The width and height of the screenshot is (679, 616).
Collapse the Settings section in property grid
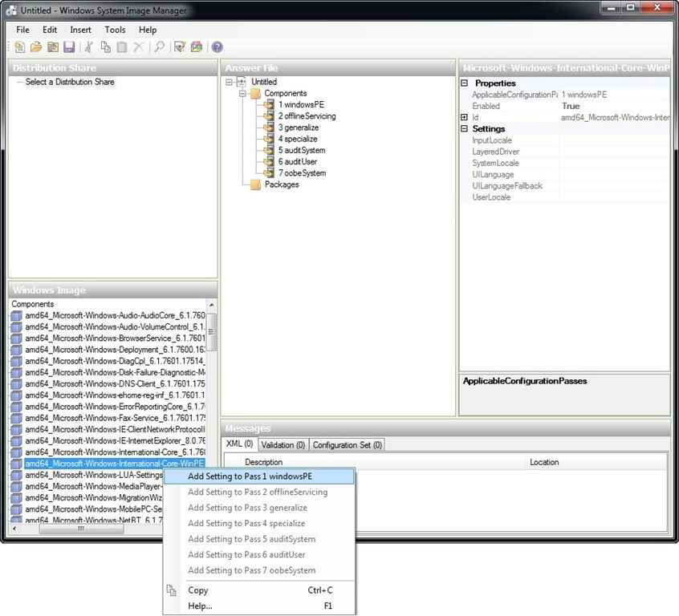[x=464, y=128]
